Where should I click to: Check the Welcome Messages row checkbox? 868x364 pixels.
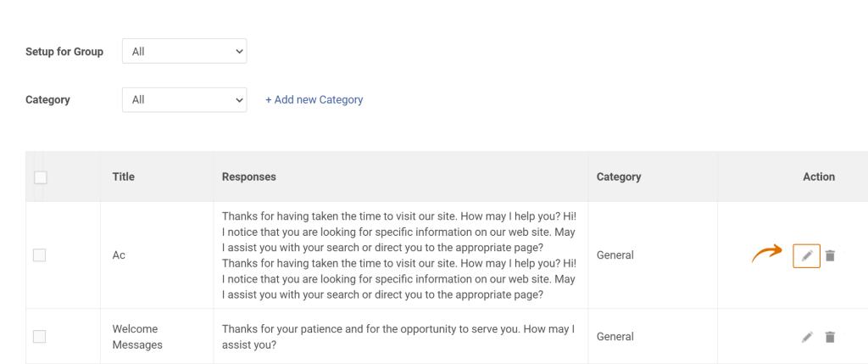point(39,336)
